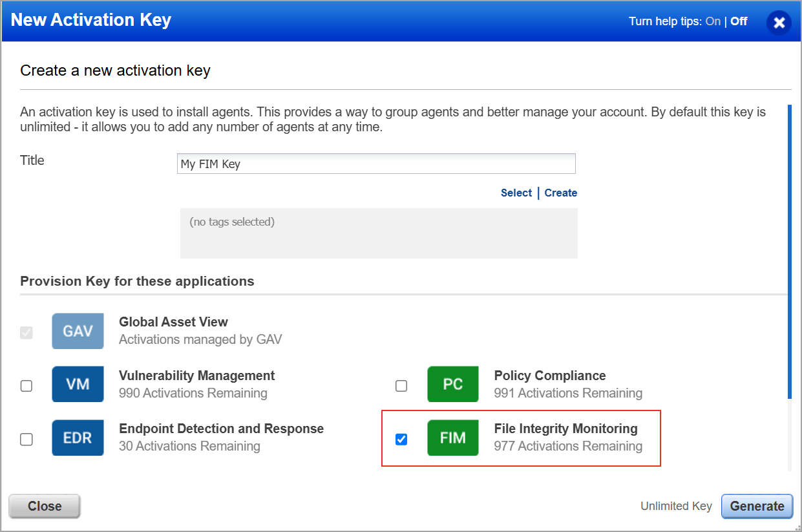The image size is (802, 532).
Task: Click the GAV Global Asset View icon
Action: 78,331
